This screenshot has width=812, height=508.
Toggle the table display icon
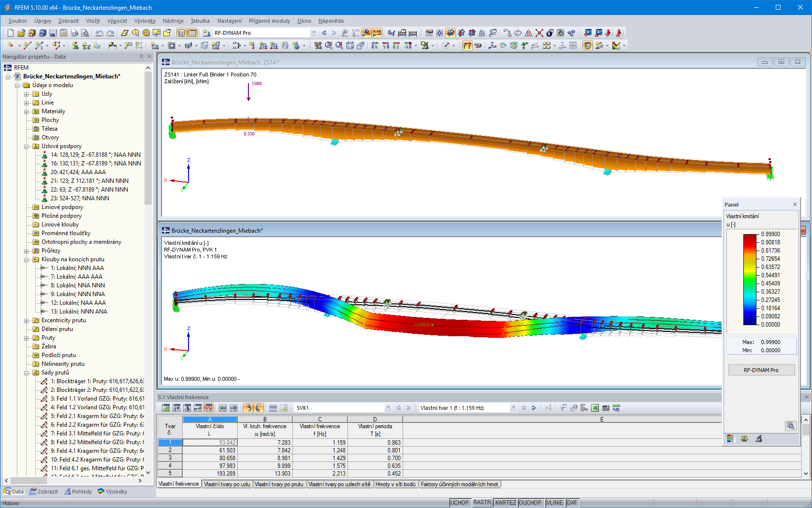coord(192,33)
